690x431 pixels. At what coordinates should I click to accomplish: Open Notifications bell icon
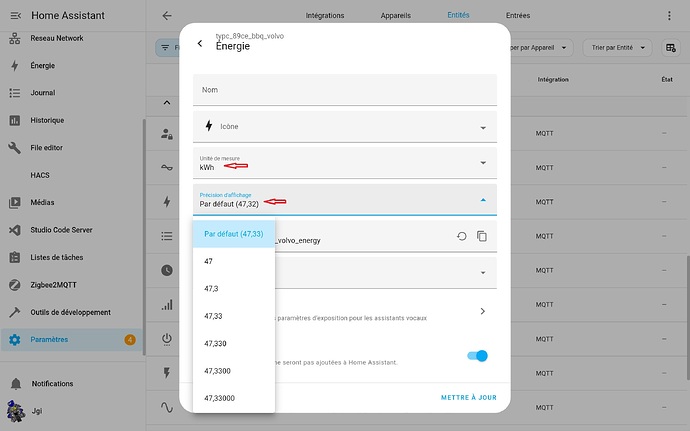[x=16, y=383]
